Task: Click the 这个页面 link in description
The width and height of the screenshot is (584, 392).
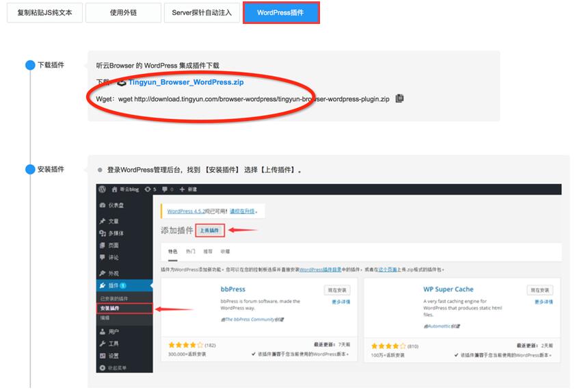Action: pyautogui.click(x=388, y=270)
